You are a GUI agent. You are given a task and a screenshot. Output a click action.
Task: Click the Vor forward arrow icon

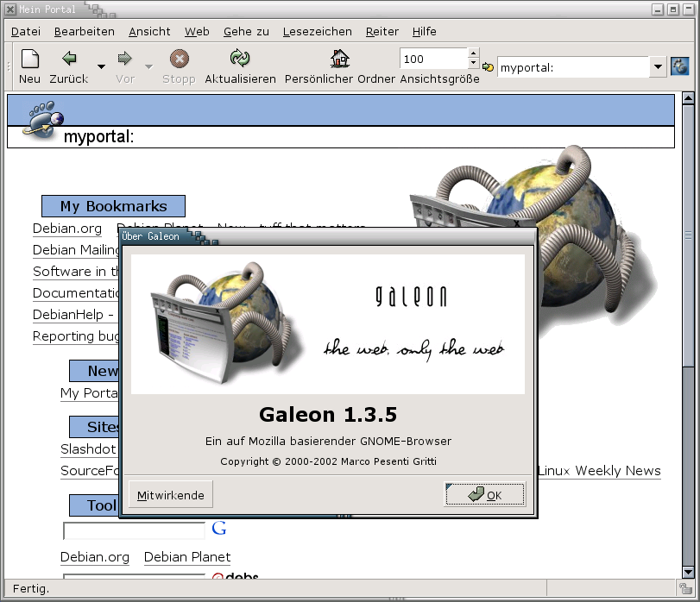125,60
